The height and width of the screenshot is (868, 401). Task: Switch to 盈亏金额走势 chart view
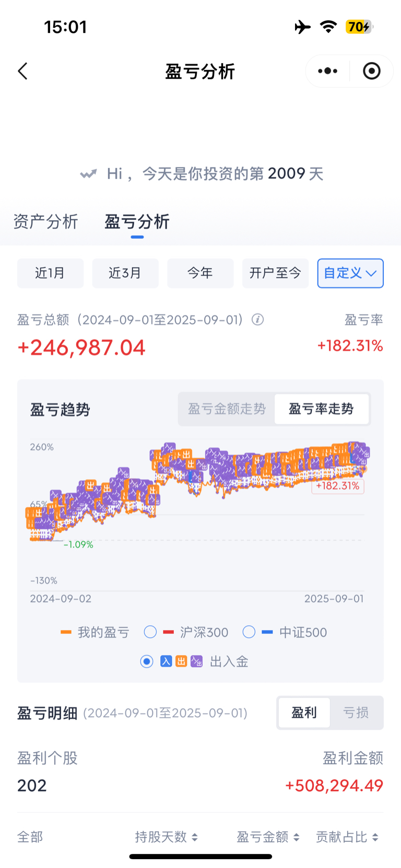click(x=227, y=409)
